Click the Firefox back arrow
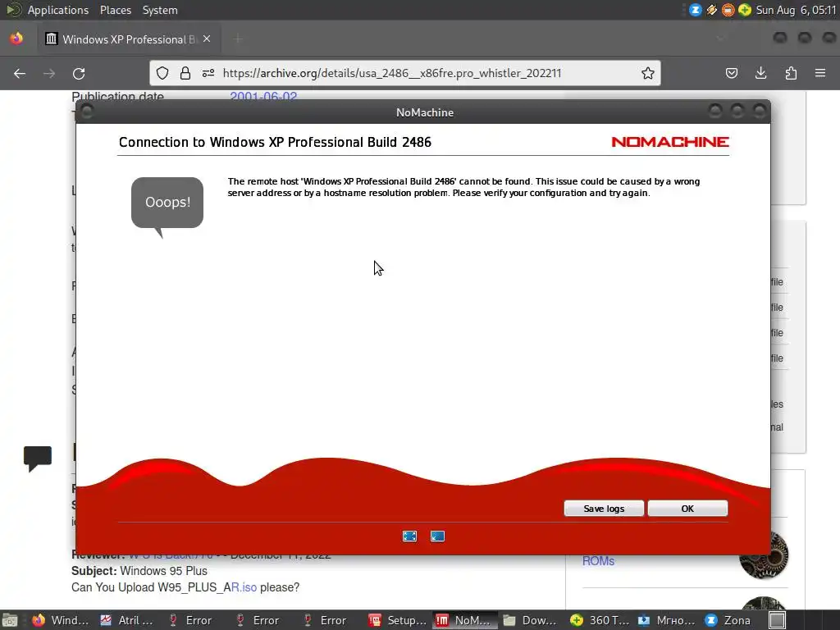This screenshot has width=840, height=630. click(20, 73)
